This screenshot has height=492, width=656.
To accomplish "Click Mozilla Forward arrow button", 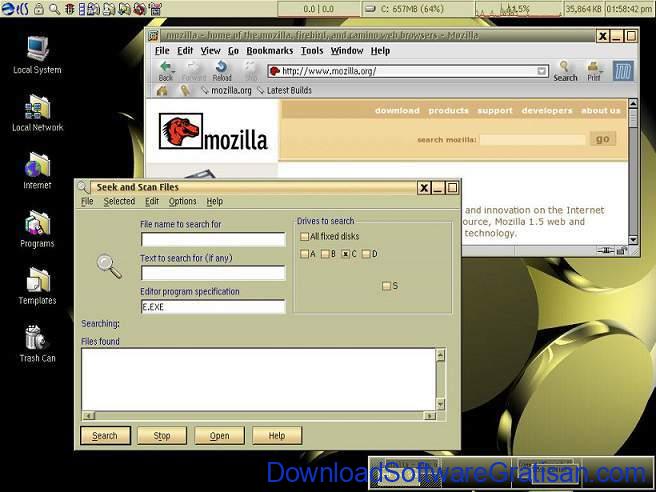I will (x=193, y=71).
